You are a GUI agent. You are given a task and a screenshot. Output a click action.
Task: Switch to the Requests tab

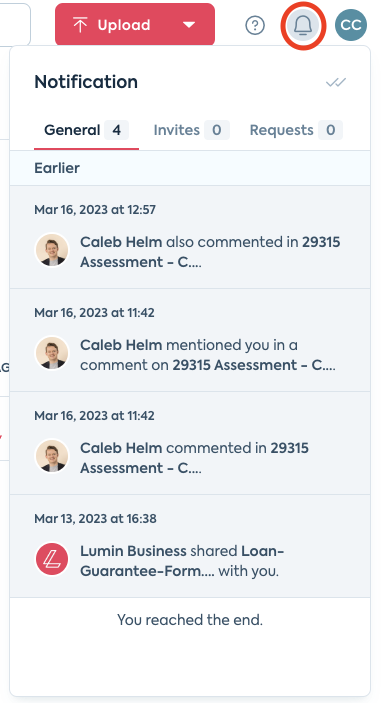296,130
